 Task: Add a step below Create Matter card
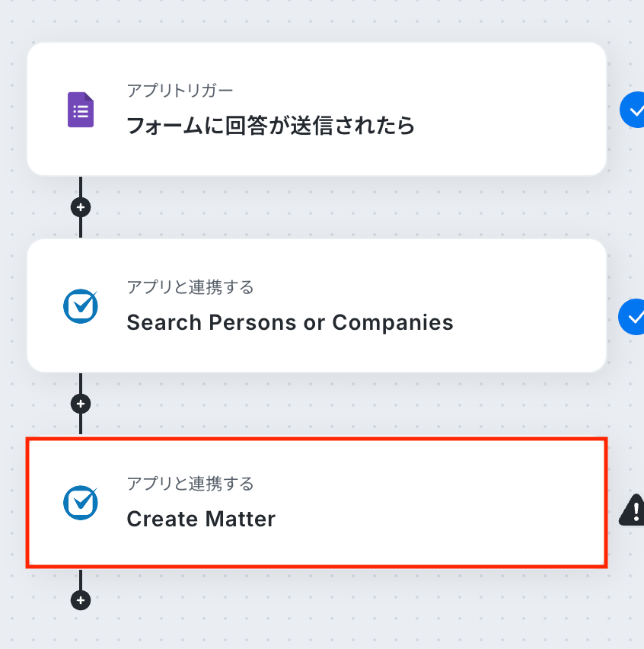pos(81,600)
